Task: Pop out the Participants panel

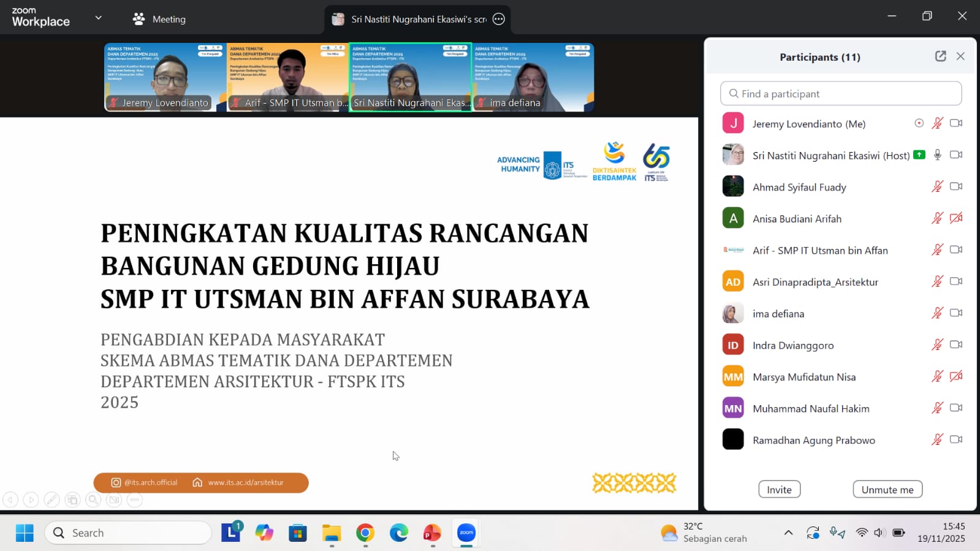Action: click(940, 56)
